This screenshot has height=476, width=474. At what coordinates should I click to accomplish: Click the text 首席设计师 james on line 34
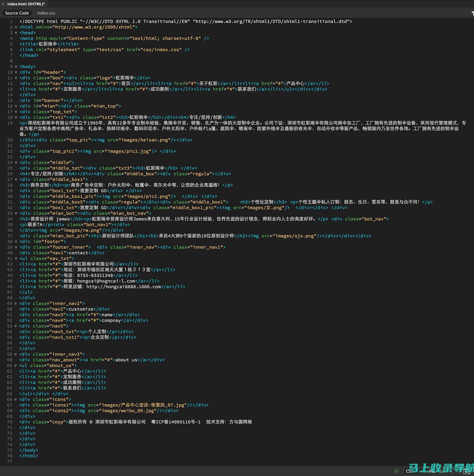coord(50,219)
